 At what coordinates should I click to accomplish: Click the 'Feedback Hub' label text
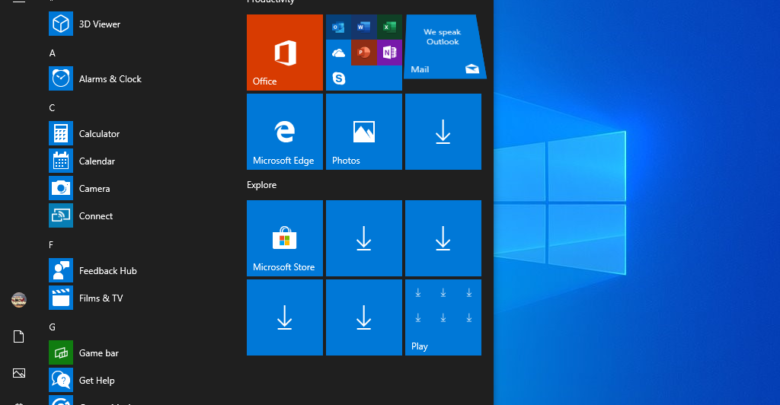coord(108,271)
